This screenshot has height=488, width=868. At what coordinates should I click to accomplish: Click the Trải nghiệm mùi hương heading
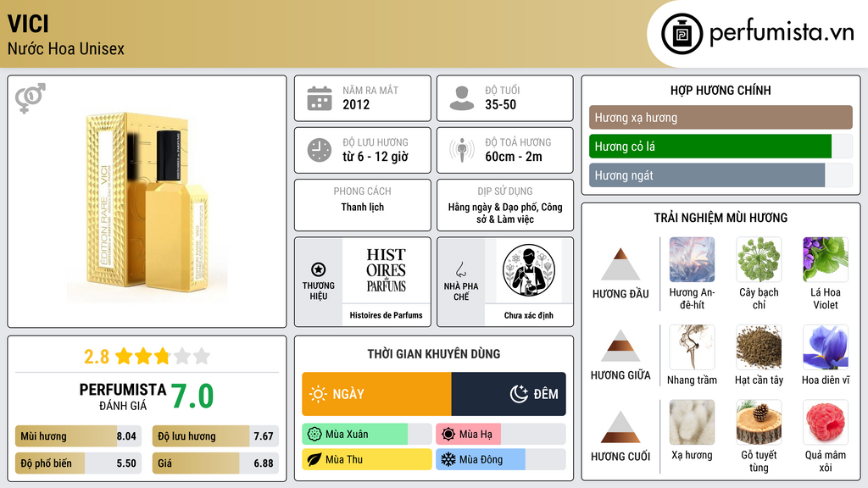point(721,218)
